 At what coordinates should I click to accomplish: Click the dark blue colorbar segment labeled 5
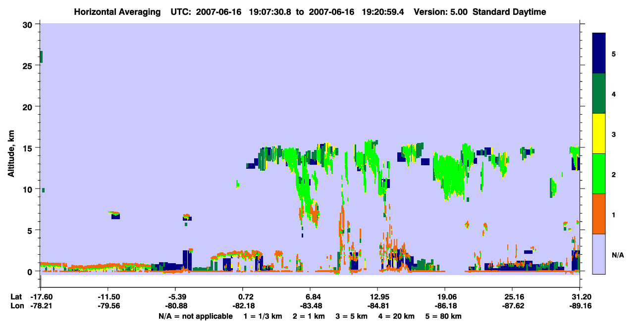[599, 53]
